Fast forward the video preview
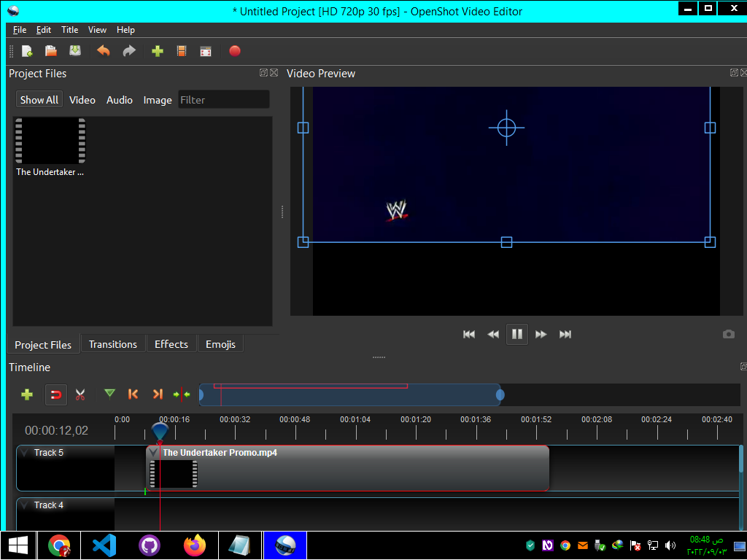 [541, 334]
